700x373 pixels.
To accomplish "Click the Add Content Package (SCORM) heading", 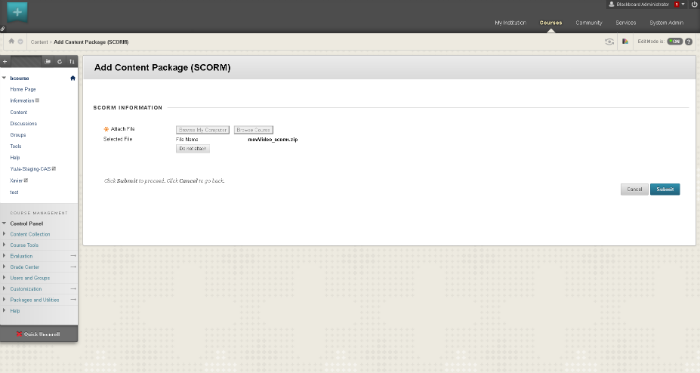I will (x=162, y=68).
